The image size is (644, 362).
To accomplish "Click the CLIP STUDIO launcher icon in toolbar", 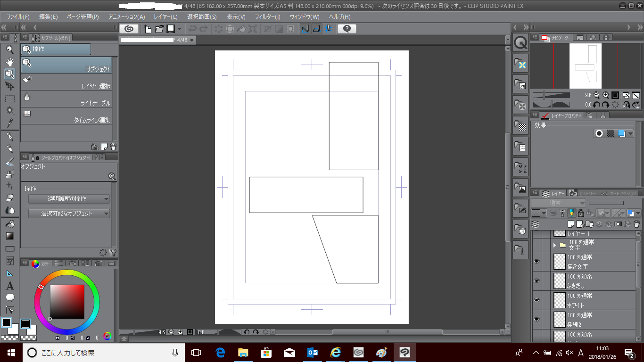I will pyautogui.click(x=129, y=29).
